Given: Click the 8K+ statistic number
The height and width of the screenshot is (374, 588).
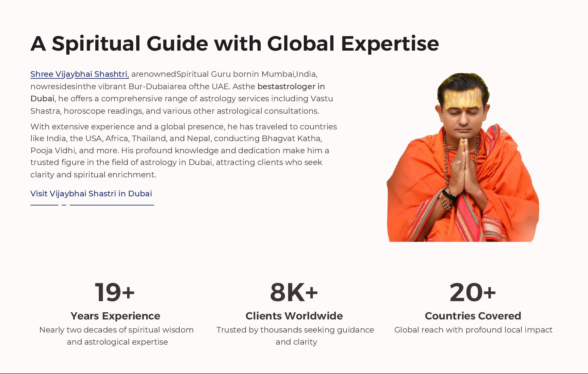Looking at the screenshot, I should pyautogui.click(x=294, y=292).
